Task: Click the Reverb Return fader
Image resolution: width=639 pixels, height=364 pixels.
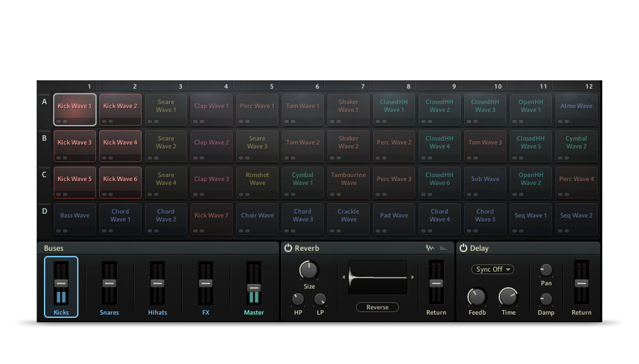Action: point(436,283)
